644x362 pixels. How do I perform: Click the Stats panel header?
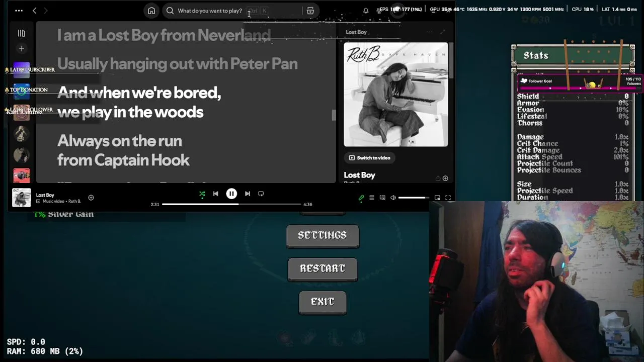573,55
